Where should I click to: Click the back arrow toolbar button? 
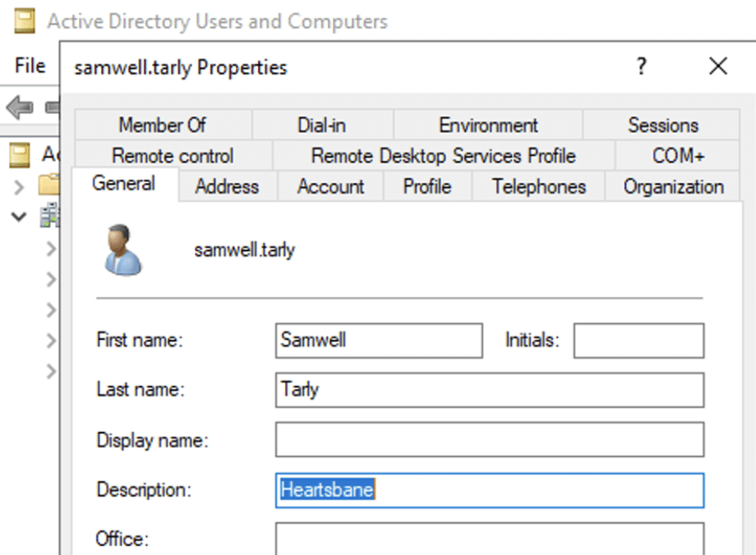[20, 107]
